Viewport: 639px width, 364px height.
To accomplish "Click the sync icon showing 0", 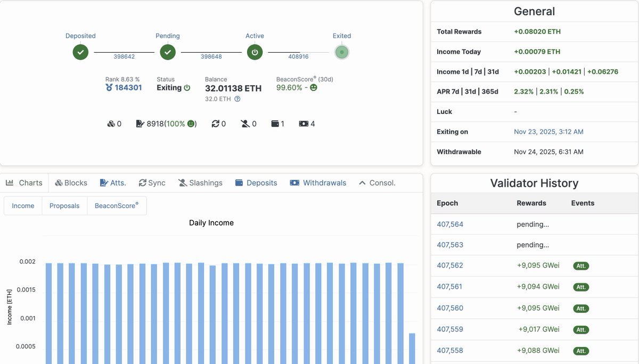I will (x=215, y=123).
